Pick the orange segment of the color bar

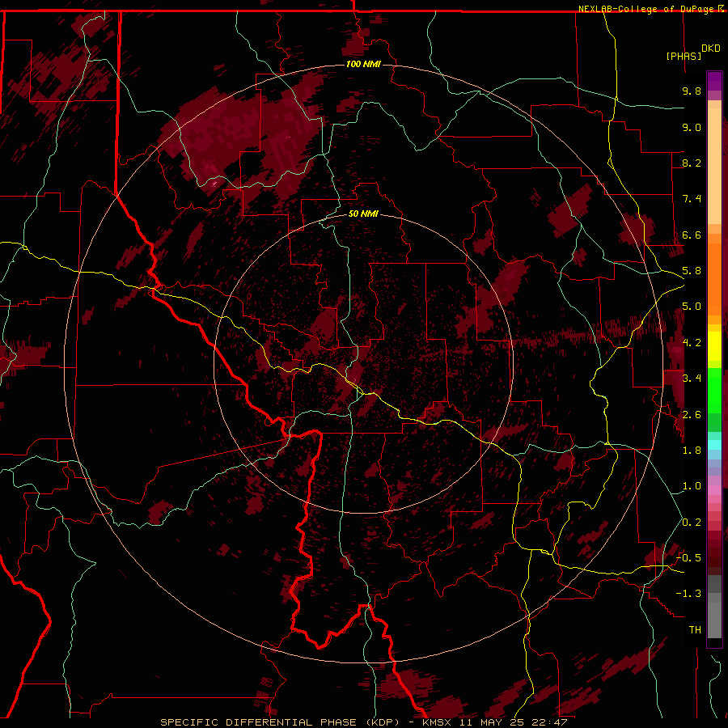tap(714, 278)
